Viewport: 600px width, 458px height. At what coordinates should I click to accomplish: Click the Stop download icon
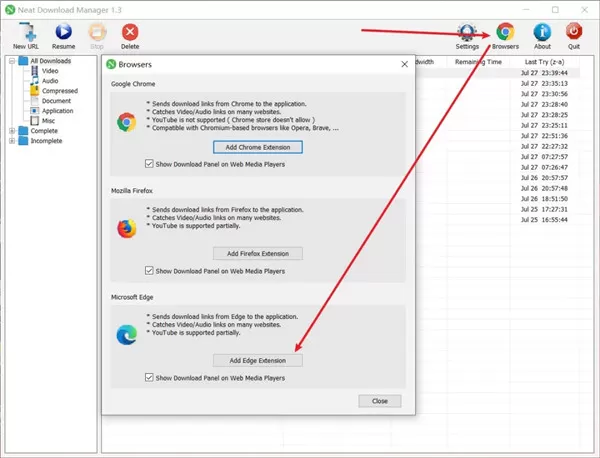(97, 36)
